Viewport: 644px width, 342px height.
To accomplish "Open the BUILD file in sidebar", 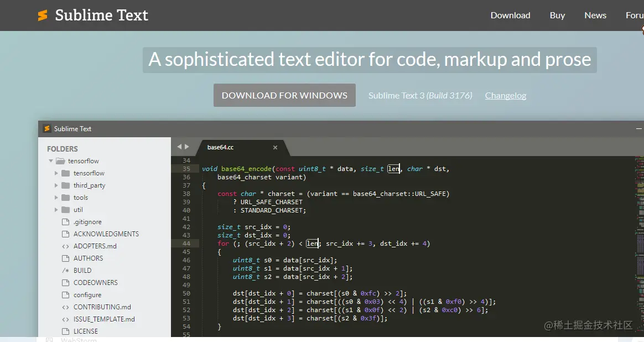I will click(x=82, y=271).
